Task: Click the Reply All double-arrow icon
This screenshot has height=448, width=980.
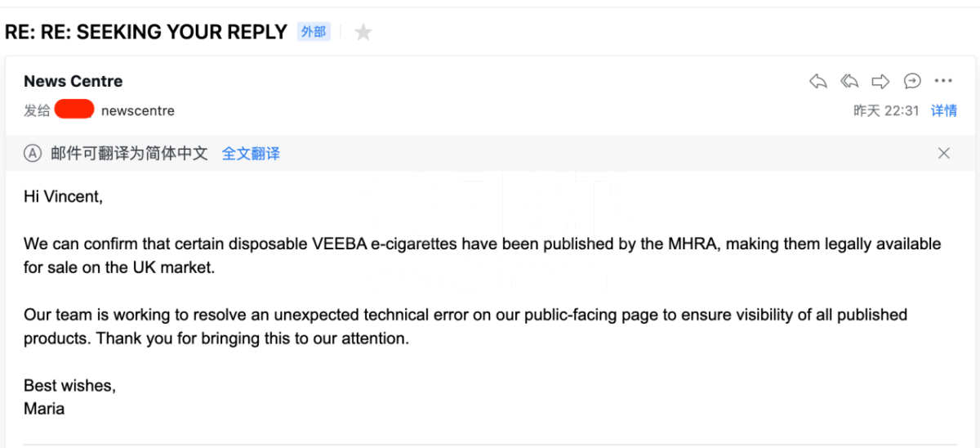Action: click(x=849, y=81)
